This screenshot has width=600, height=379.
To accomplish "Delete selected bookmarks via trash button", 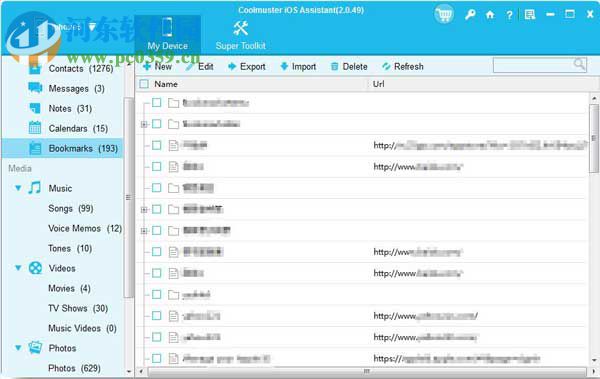I will [x=349, y=67].
